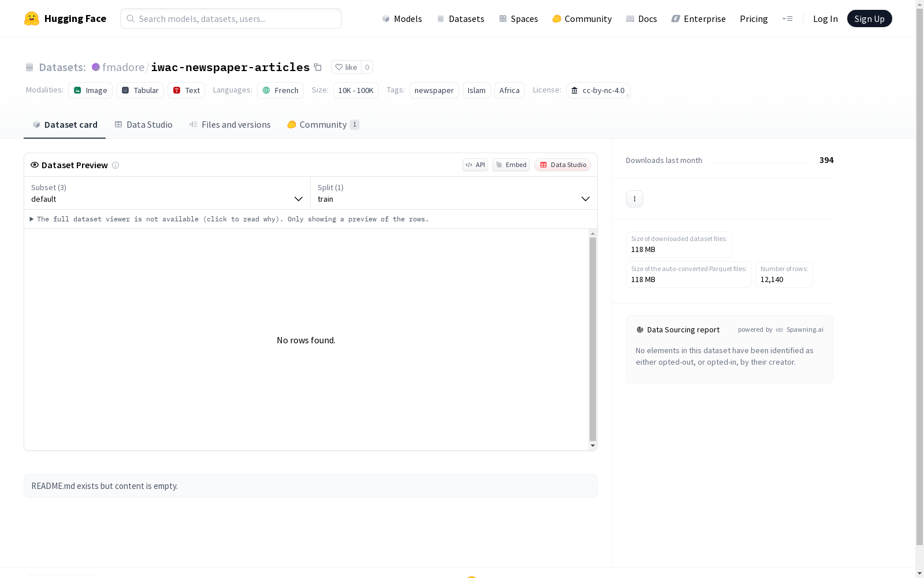This screenshot has height=578, width=924.
Task: Copy the dataset name to clipboard
Action: [318, 67]
